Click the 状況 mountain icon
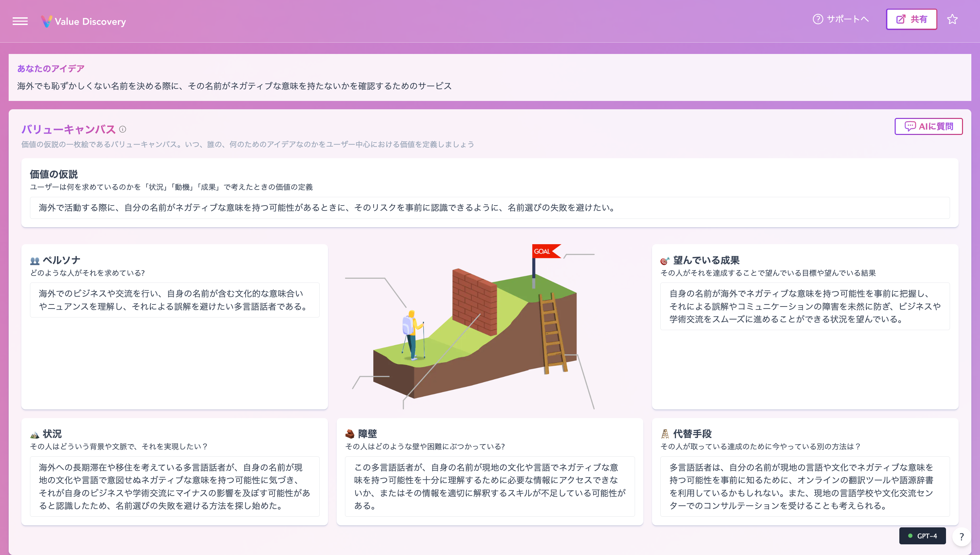 pyautogui.click(x=35, y=434)
